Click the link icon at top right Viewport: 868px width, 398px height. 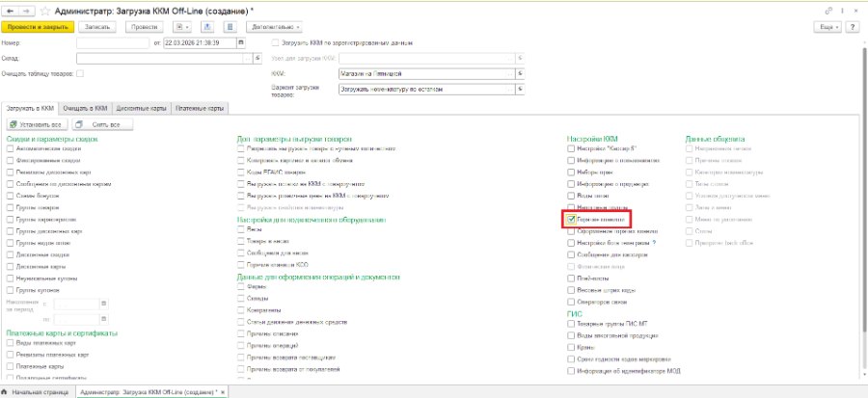point(828,11)
